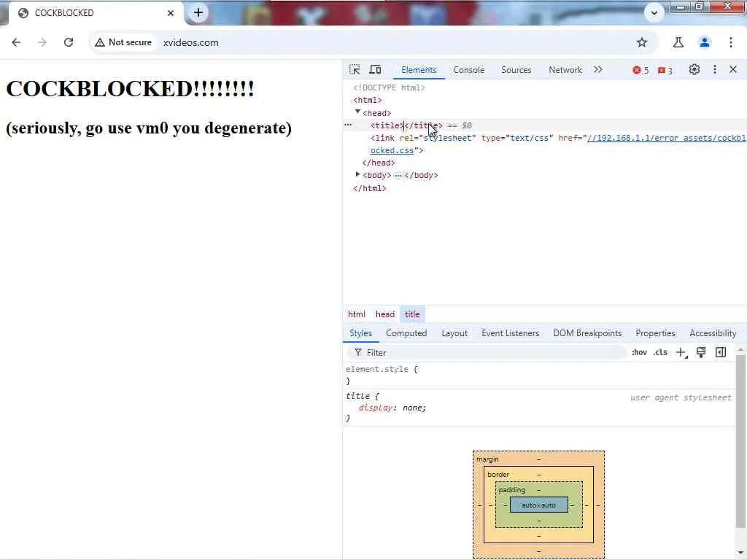Open the Chrome three-dot menu

click(731, 42)
